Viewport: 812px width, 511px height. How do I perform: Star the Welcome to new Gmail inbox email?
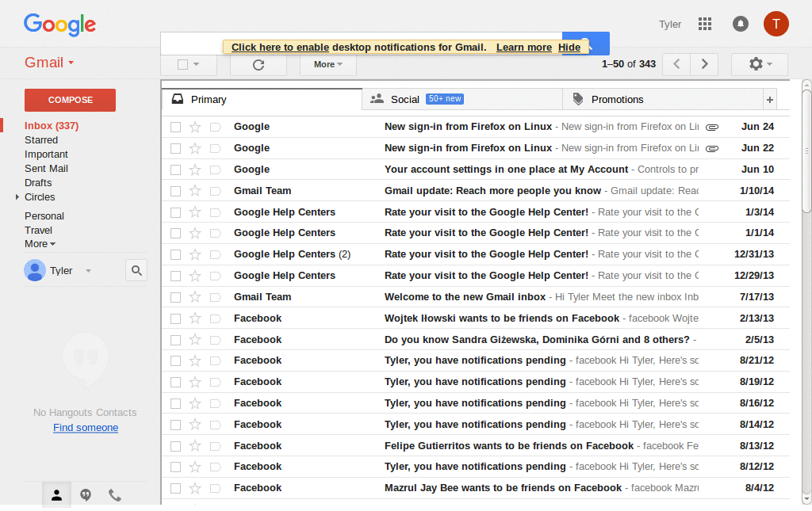(195, 297)
